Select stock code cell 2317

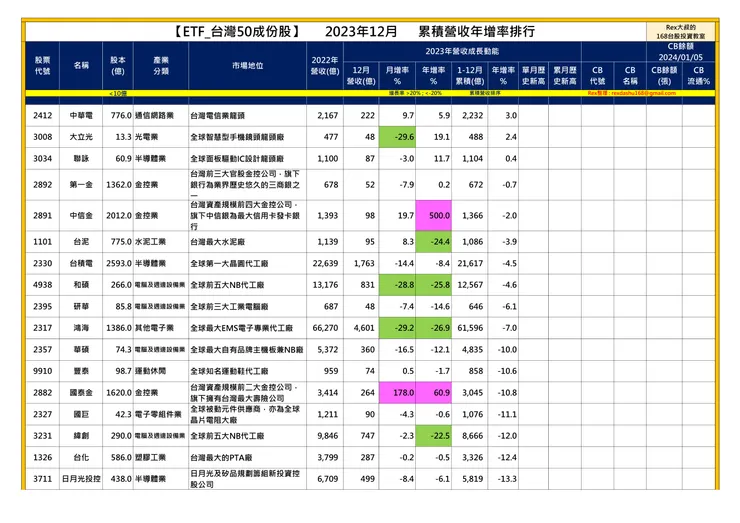pyautogui.click(x=42, y=328)
